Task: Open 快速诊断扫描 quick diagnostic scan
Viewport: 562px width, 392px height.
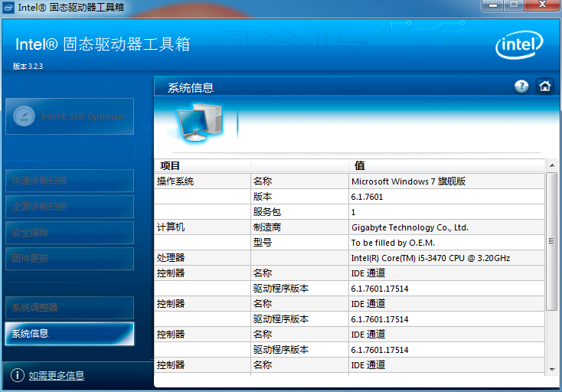Action: 69,181
